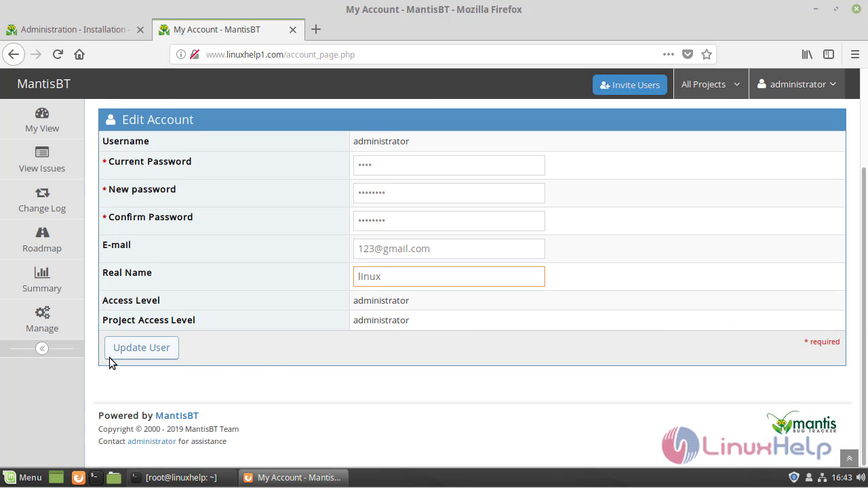Close the Administration - Installation tab
Screen dimensions: 868x488
click(140, 30)
